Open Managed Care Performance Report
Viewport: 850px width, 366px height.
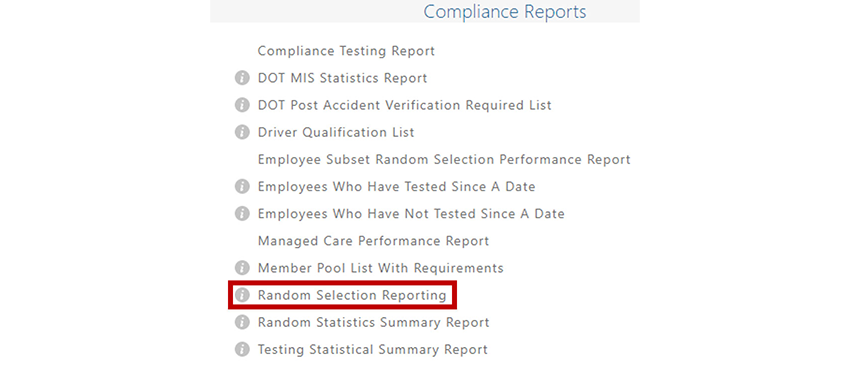coord(373,241)
